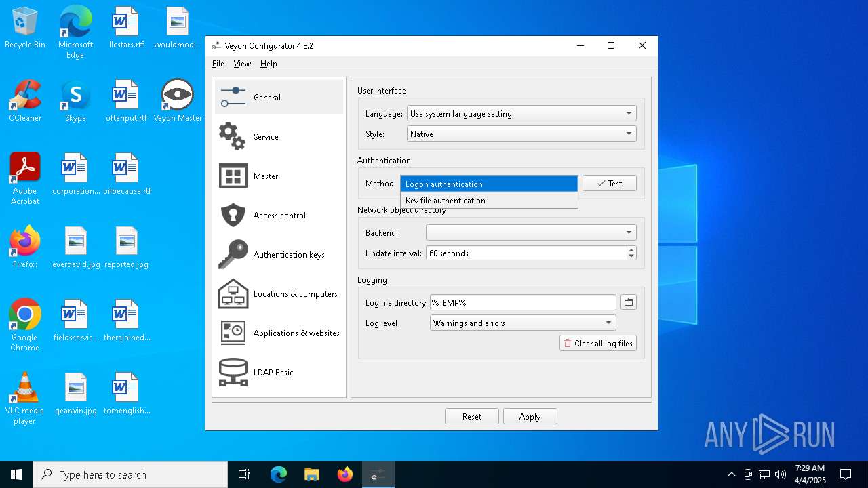Expand the Language dropdown
868x488 pixels.
coord(521,114)
